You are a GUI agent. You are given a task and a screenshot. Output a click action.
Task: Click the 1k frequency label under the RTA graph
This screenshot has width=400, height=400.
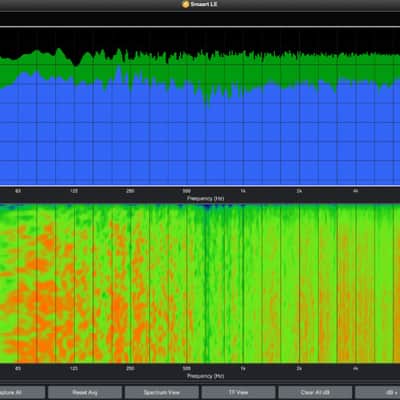coord(243,191)
